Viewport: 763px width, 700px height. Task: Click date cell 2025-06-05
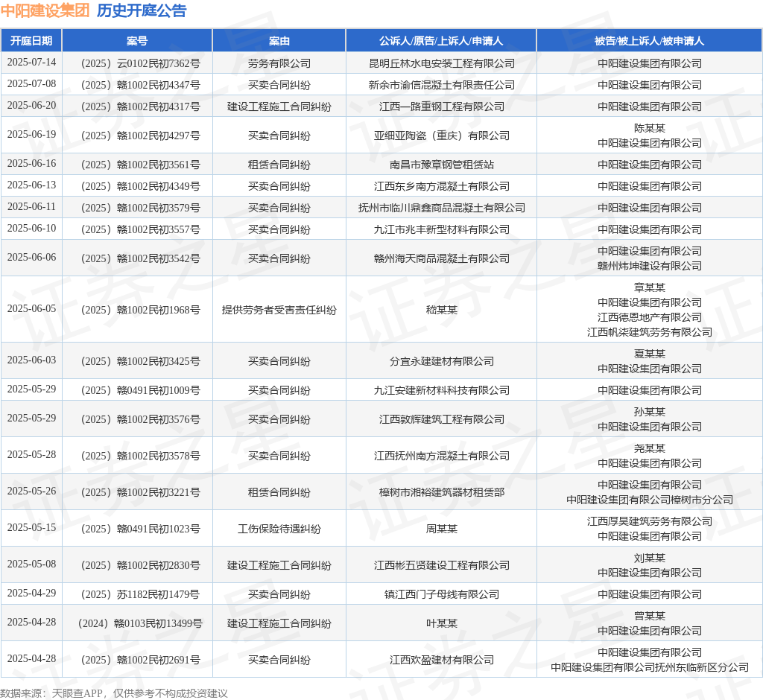point(31,309)
